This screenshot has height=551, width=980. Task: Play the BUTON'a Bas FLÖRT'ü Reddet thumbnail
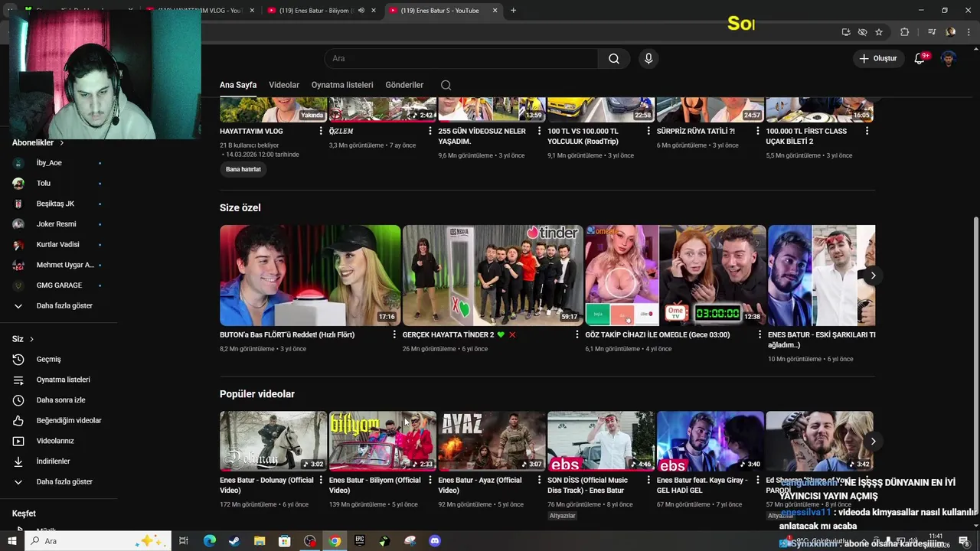[310, 275]
